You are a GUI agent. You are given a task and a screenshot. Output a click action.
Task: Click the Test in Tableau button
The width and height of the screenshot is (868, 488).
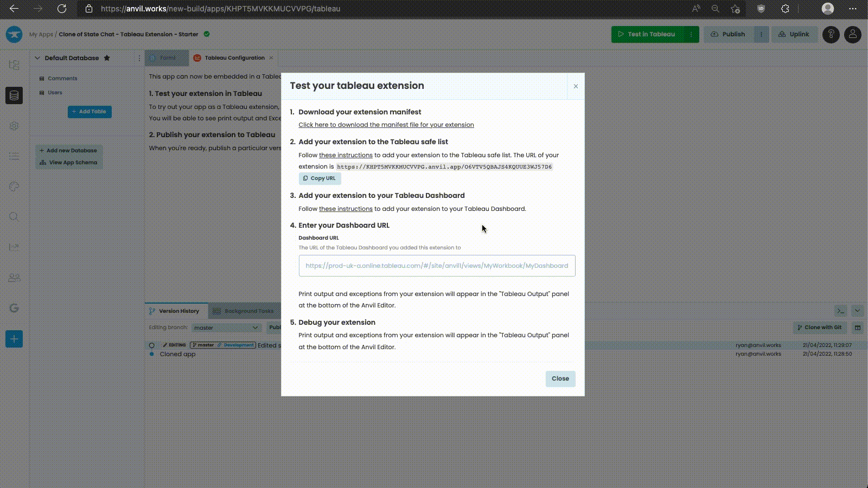pos(648,34)
